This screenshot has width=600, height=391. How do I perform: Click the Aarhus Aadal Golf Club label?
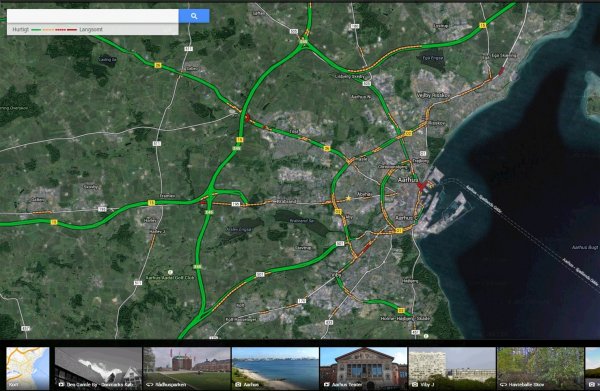click(170, 278)
